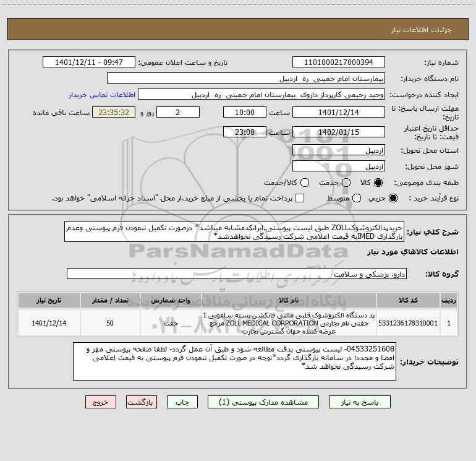Select the جزیی purchase type radio
476x461 pixels.
pos(393,198)
